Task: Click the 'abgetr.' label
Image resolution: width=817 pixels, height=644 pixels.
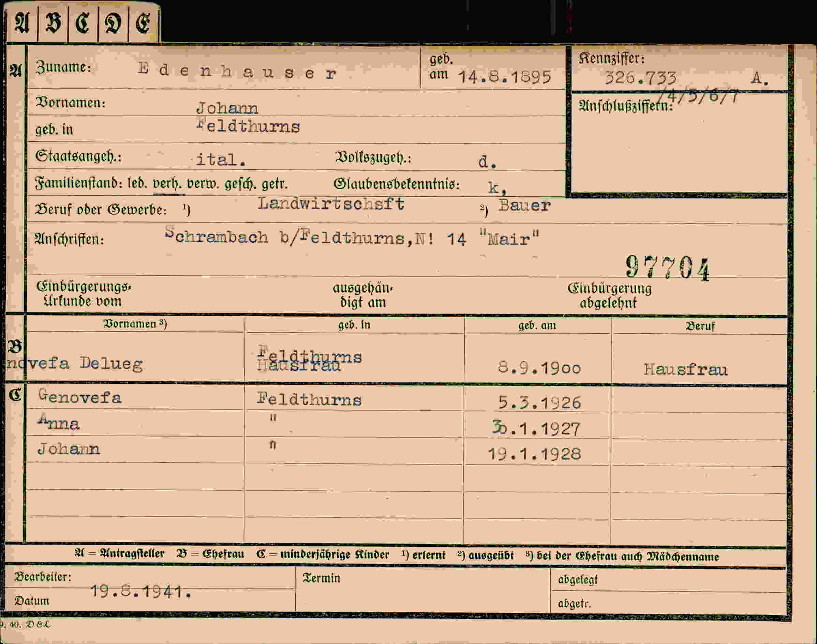Action: [x=574, y=604]
